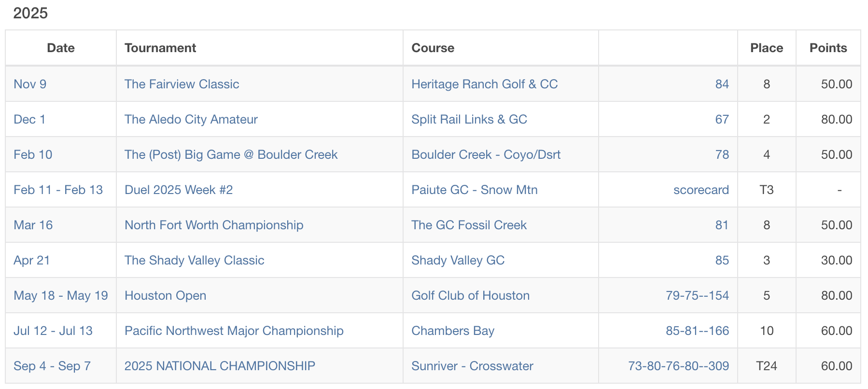
Task: Open the Sunriver - Crosswater course page
Action: point(472,366)
